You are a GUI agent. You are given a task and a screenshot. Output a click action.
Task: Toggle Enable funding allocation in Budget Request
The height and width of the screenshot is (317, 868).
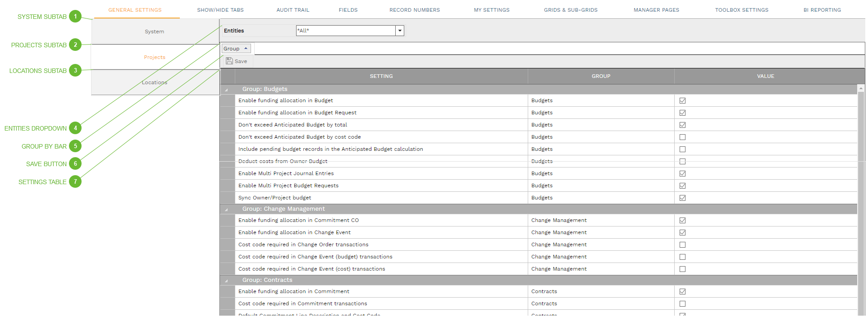(682, 113)
